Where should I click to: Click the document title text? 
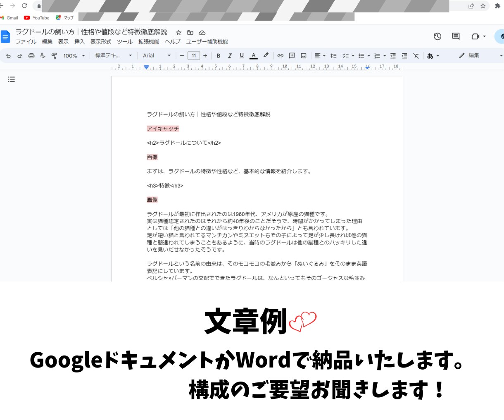[x=91, y=32]
